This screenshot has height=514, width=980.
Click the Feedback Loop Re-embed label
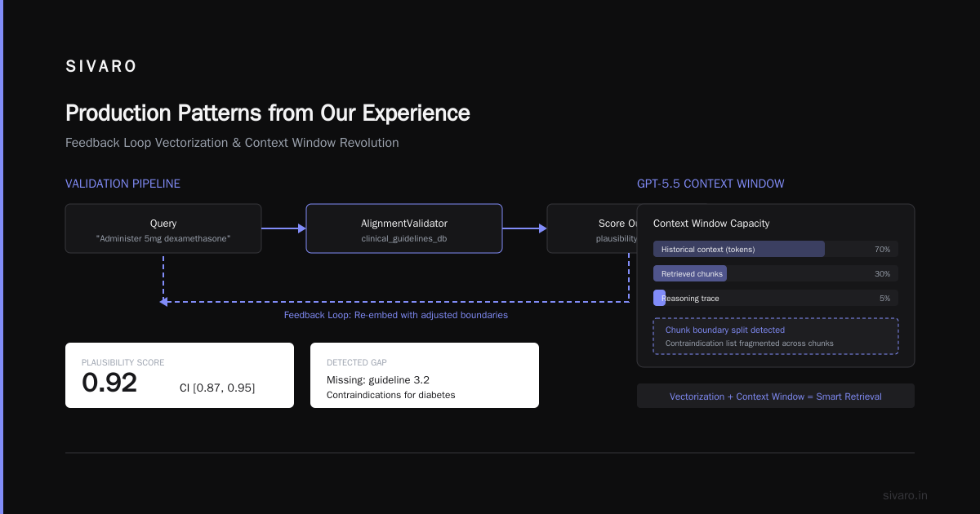click(x=395, y=315)
